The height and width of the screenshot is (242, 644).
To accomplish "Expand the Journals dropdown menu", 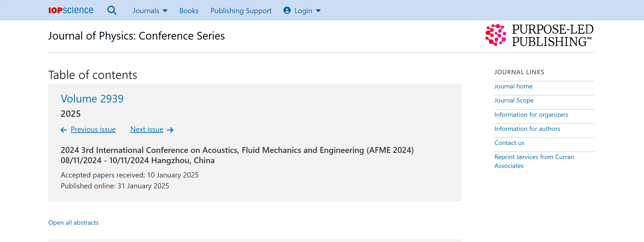I will [x=150, y=11].
